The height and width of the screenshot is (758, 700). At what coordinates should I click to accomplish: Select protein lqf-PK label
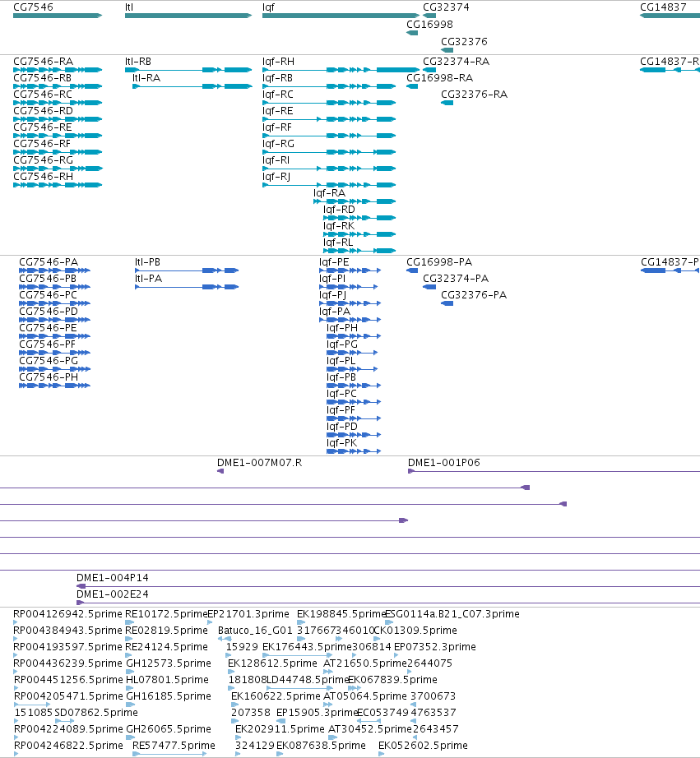[341, 443]
